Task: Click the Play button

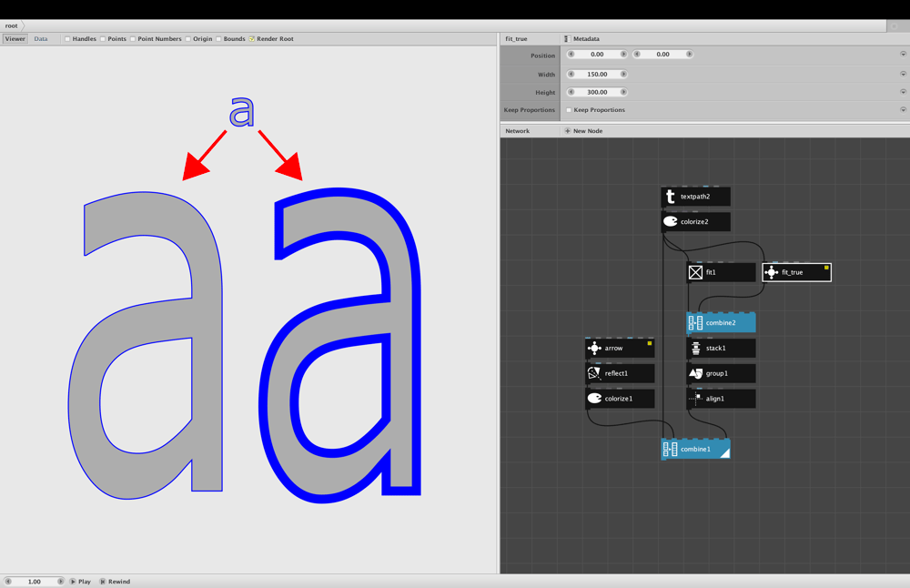Action: 81,581
